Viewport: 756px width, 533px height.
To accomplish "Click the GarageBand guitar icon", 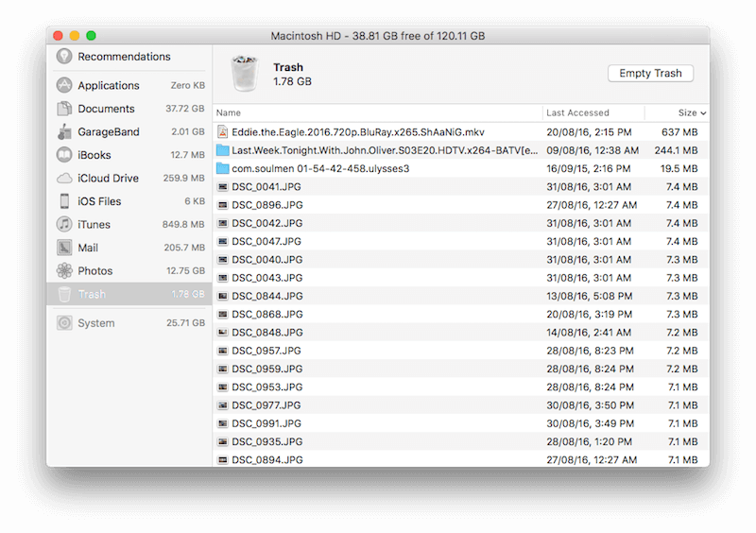I will click(x=64, y=132).
